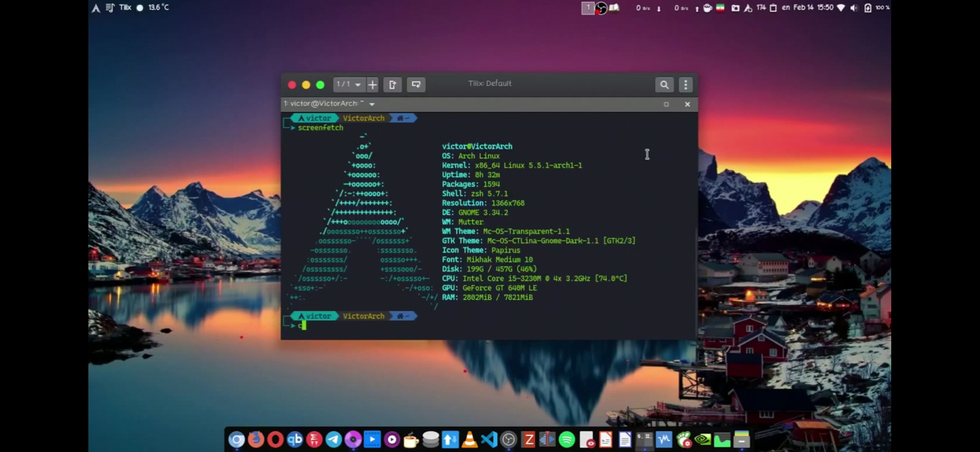Screen dimensions: 980x452
Task: Launch Chromium from the dock
Action: tap(237, 440)
